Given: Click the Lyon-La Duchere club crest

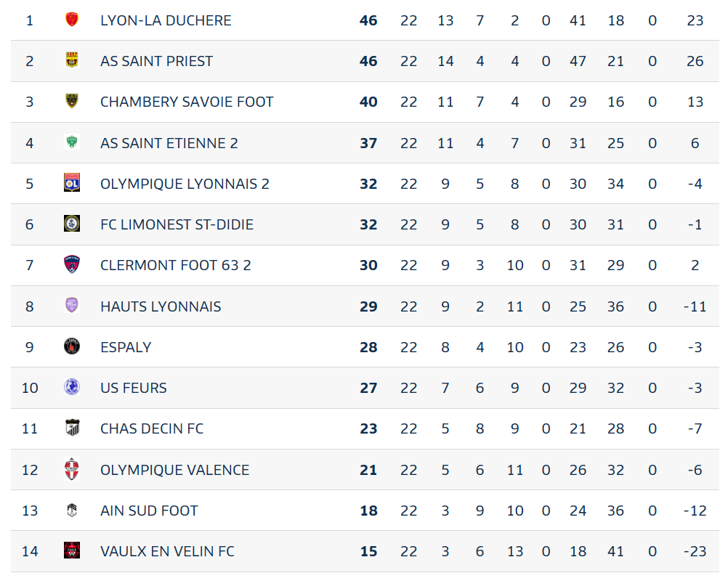Looking at the screenshot, I should (x=71, y=20).
